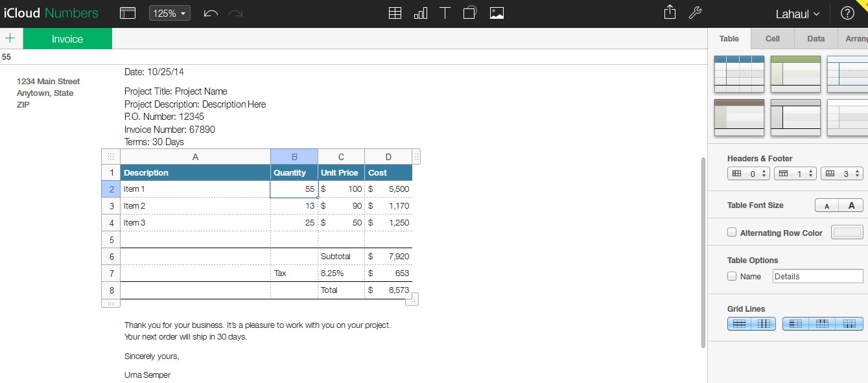
Task: Switch to the Cell tab
Action: 773,39
